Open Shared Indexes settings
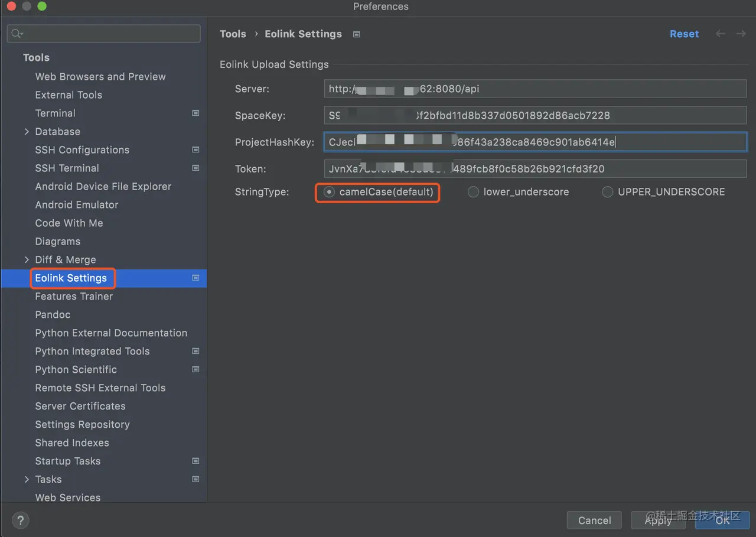 [x=72, y=442]
